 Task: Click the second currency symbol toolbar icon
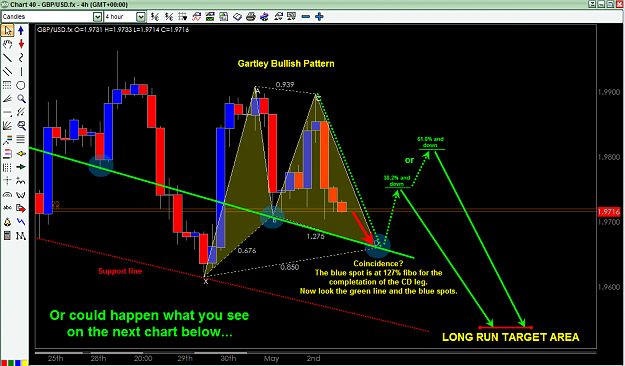pos(169,17)
